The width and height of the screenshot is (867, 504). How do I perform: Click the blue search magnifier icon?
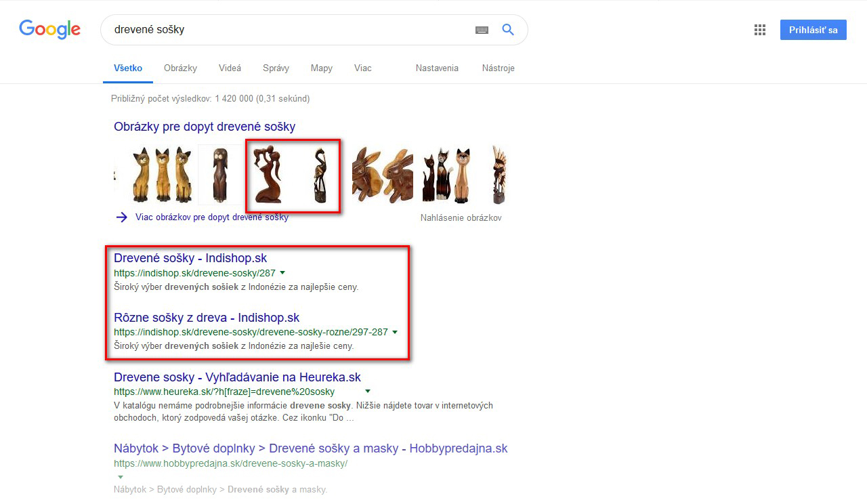point(507,30)
